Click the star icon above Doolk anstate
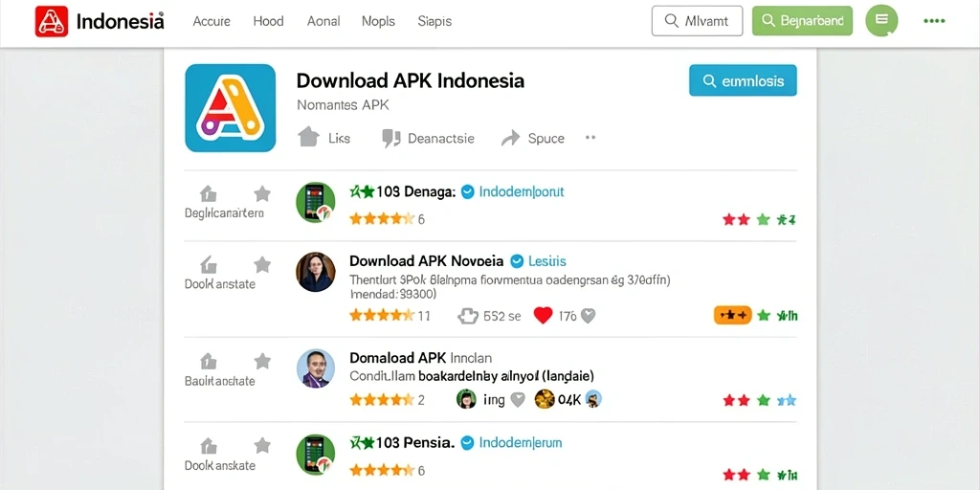Screen dimensions: 980x490 262,264
